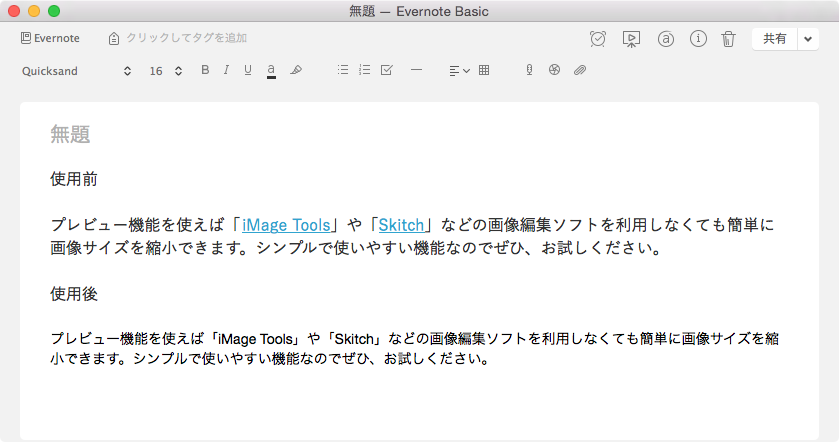
Task: Move the note to trash
Action: (728, 39)
